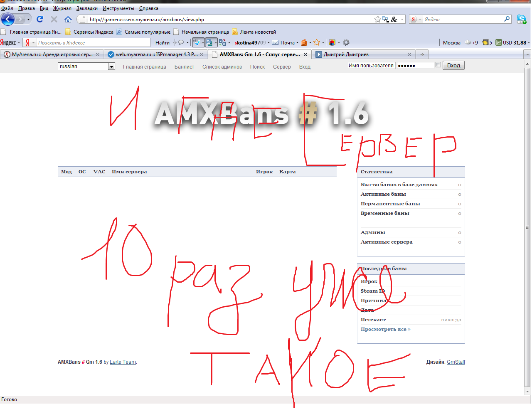Open the Банлист navigation link
This screenshot has width=532, height=409.
[x=184, y=67]
